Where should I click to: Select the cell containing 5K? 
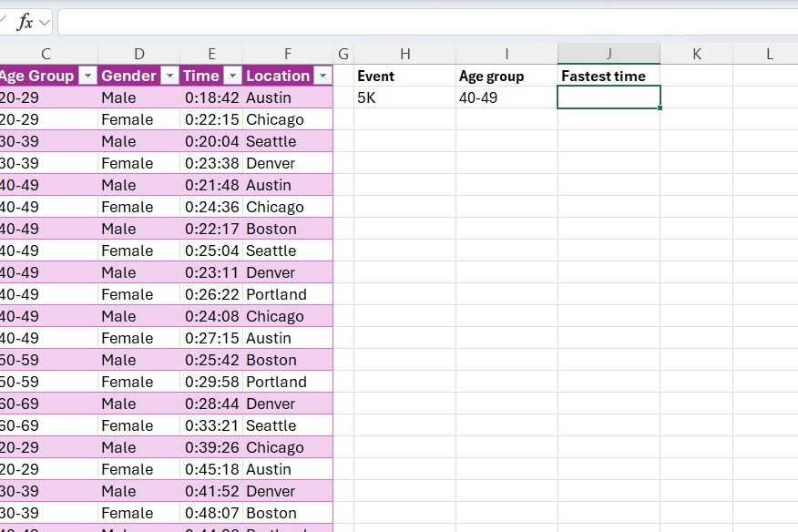(x=405, y=97)
